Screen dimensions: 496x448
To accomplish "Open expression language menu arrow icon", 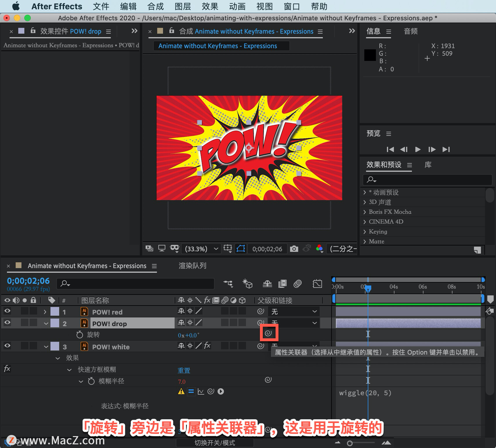I will (221, 391).
